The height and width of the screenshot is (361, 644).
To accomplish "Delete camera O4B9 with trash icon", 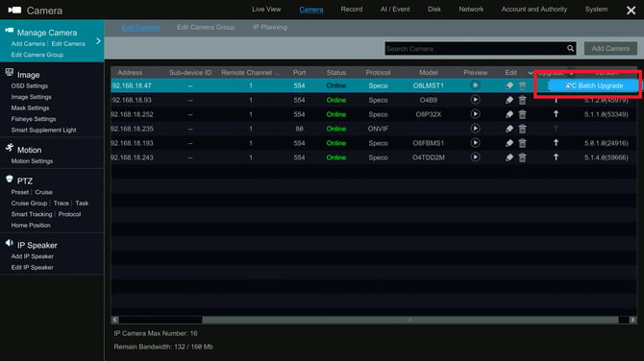I will click(523, 100).
